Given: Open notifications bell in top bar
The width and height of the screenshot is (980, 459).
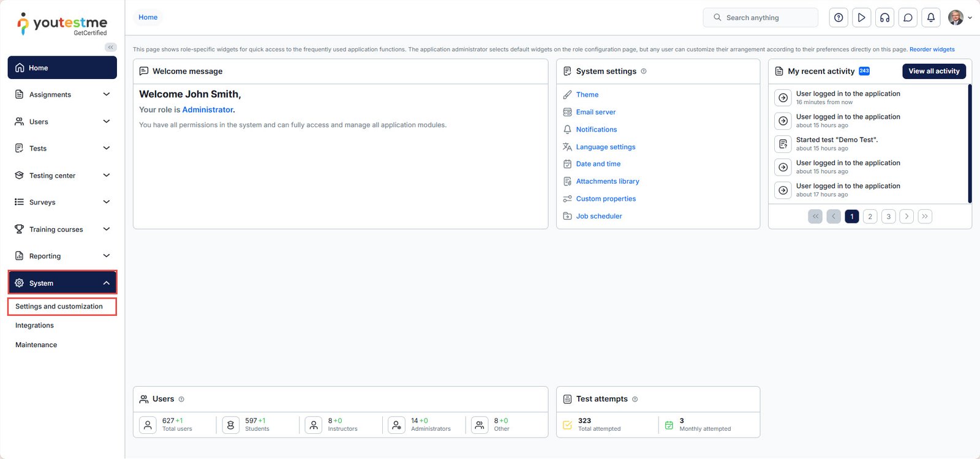Looking at the screenshot, I should click(931, 18).
